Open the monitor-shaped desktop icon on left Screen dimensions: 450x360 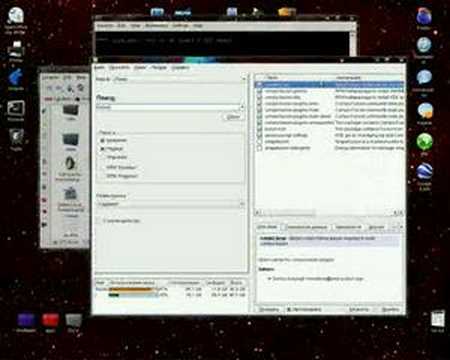(x=16, y=108)
